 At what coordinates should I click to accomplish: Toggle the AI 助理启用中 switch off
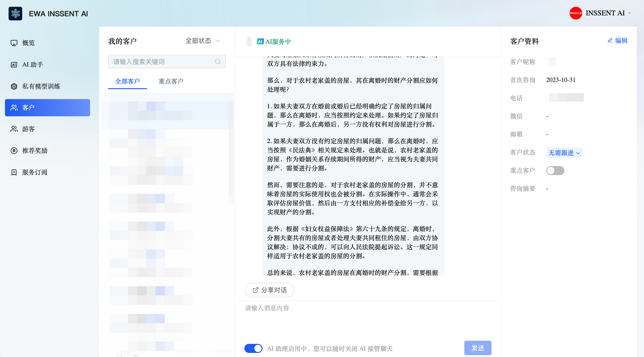pos(253,348)
